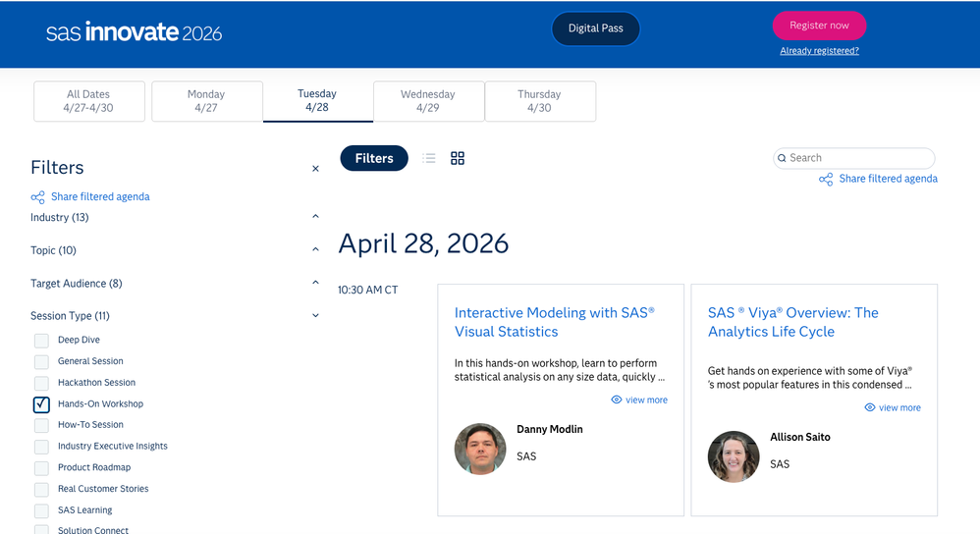Screen dimensions: 980x534
Task: Click the April 28, 2026 heading
Action: coord(423,243)
